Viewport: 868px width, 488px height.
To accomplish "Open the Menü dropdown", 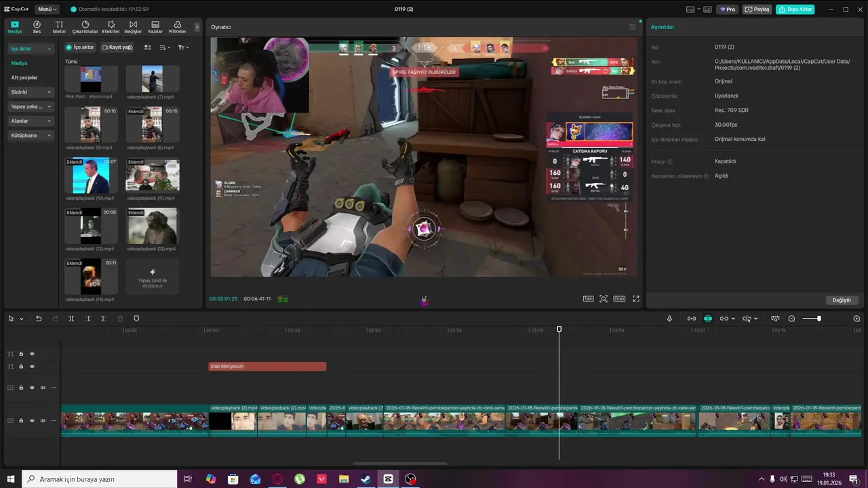I will tap(47, 9).
